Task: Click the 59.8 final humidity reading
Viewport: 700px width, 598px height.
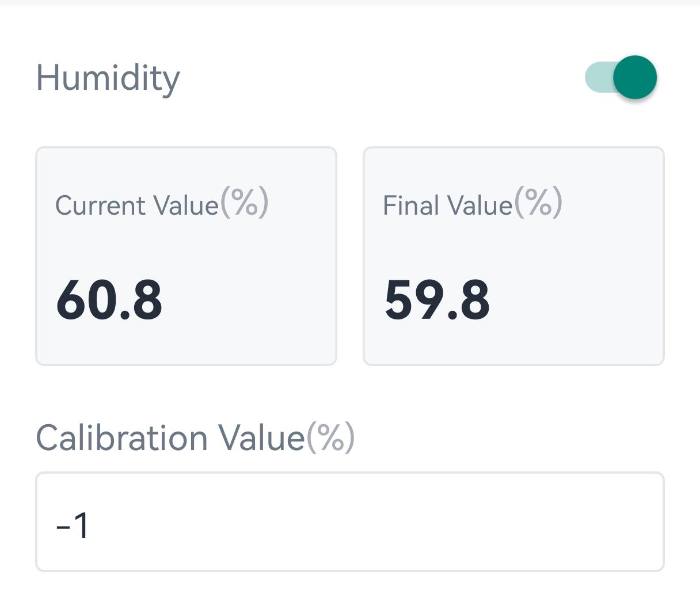Action: tap(437, 300)
